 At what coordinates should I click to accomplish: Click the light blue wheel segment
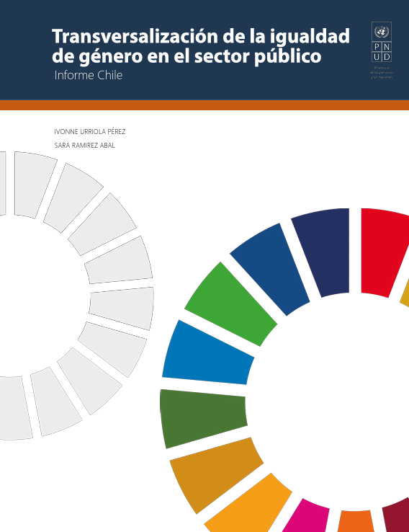click(208, 353)
